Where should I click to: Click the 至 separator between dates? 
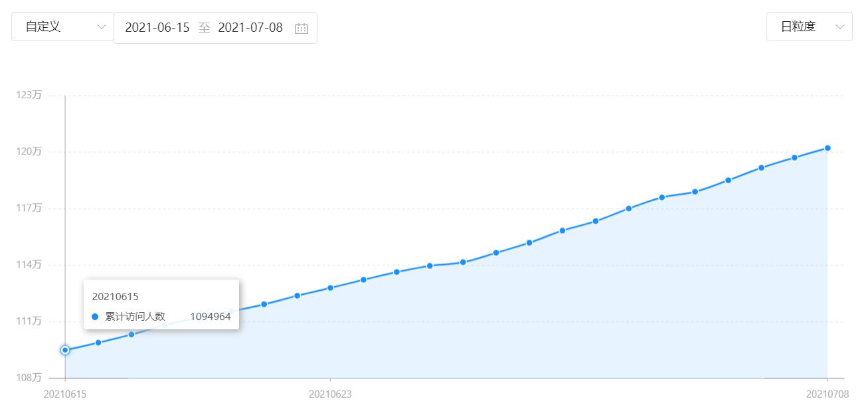click(205, 27)
